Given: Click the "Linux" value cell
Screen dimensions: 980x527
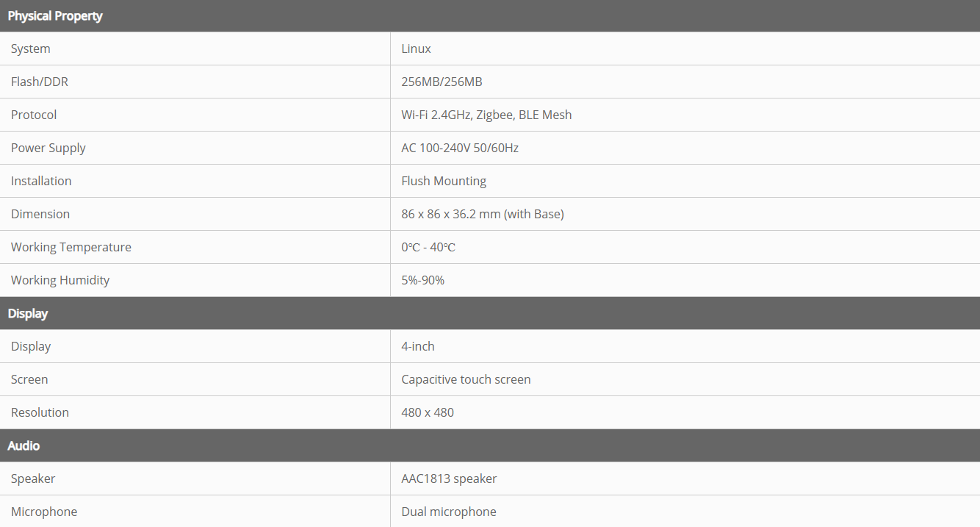Looking at the screenshot, I should [x=416, y=49].
